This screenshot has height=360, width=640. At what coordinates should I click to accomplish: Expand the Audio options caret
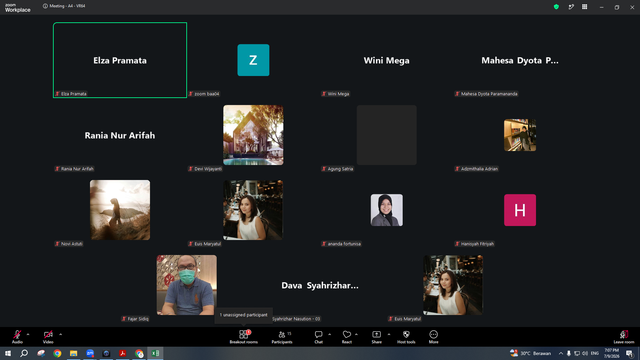coord(28,334)
